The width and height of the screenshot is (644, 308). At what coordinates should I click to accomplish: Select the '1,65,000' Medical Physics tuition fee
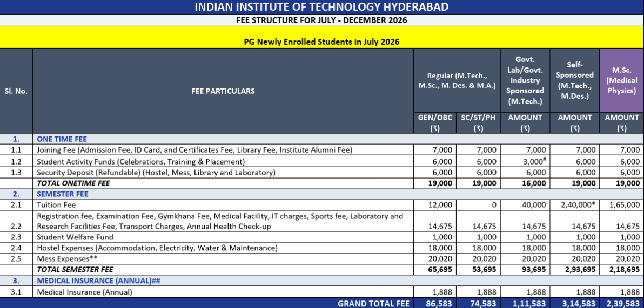(x=625, y=204)
